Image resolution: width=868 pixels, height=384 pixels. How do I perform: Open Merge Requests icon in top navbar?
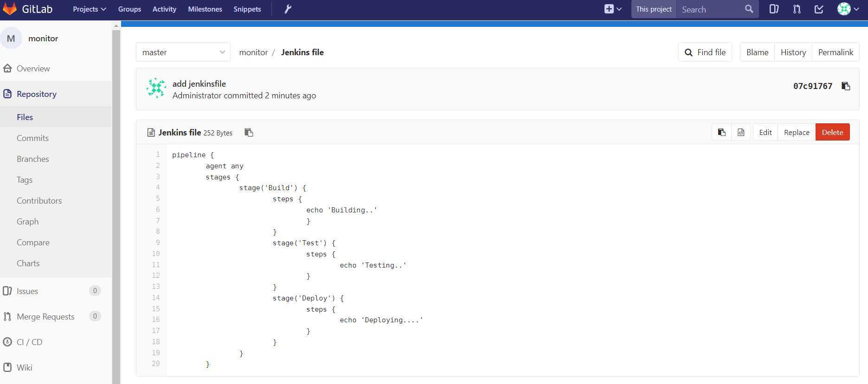(797, 9)
